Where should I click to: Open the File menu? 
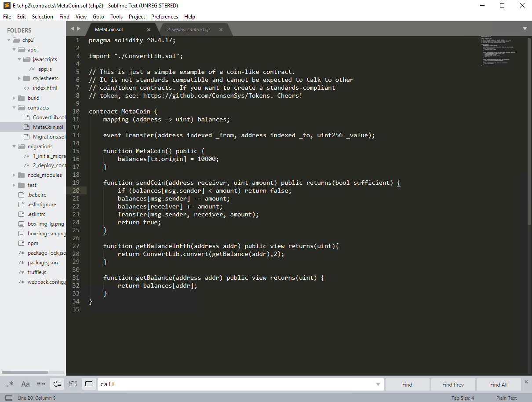coord(7,16)
